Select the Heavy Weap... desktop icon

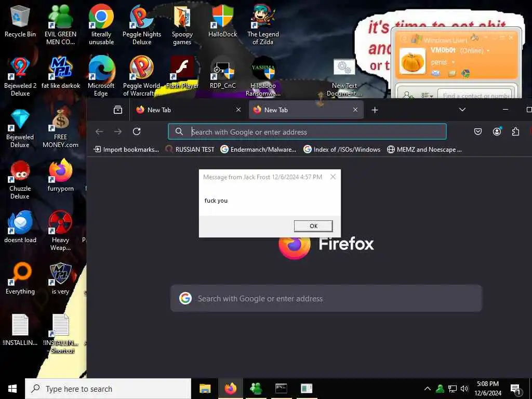tap(60, 231)
